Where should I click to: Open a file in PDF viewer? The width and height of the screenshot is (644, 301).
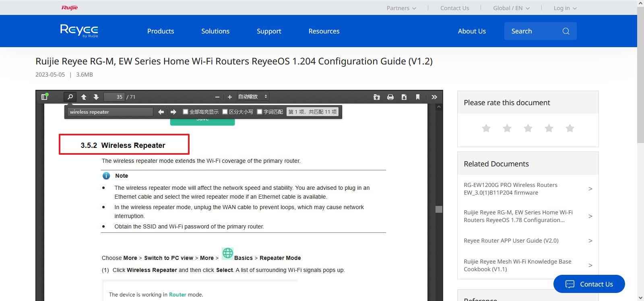(x=377, y=97)
